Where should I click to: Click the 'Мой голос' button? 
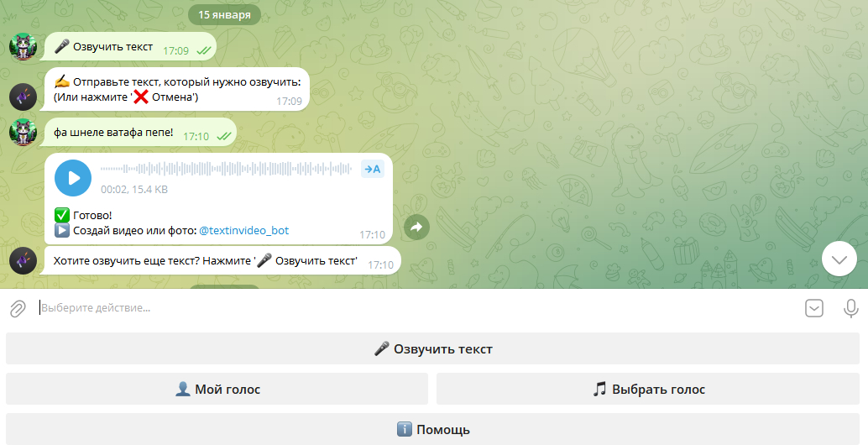coord(217,389)
